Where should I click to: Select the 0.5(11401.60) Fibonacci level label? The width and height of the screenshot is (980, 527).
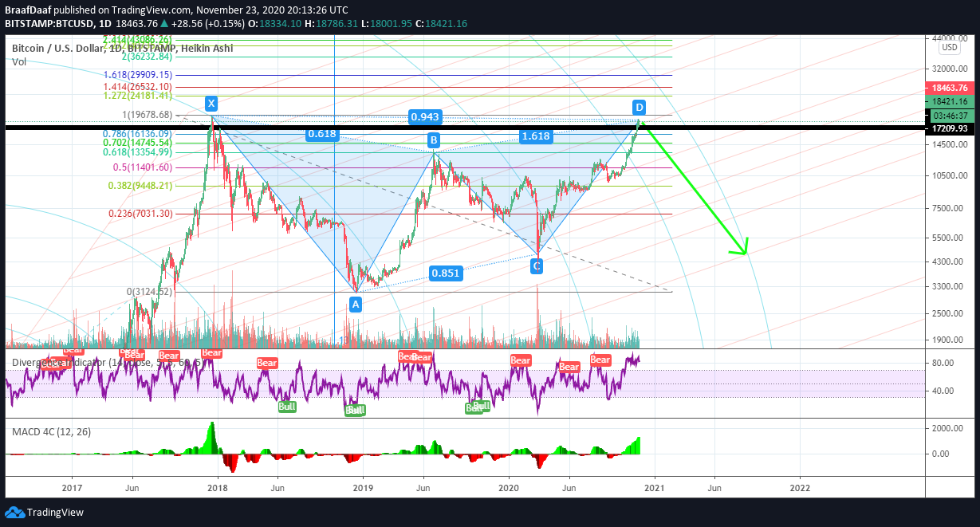tap(144, 167)
